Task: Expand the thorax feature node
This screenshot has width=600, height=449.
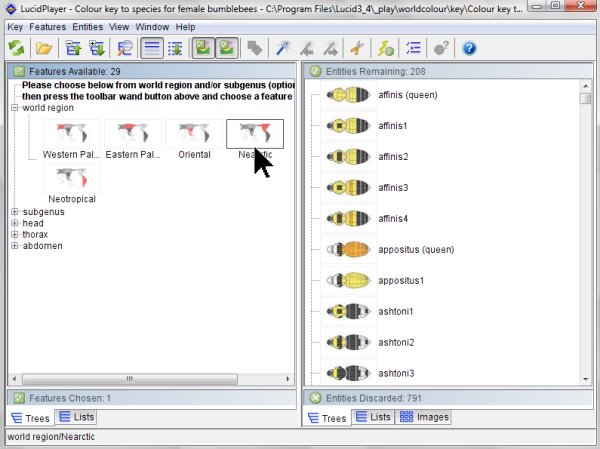Action: [15, 234]
